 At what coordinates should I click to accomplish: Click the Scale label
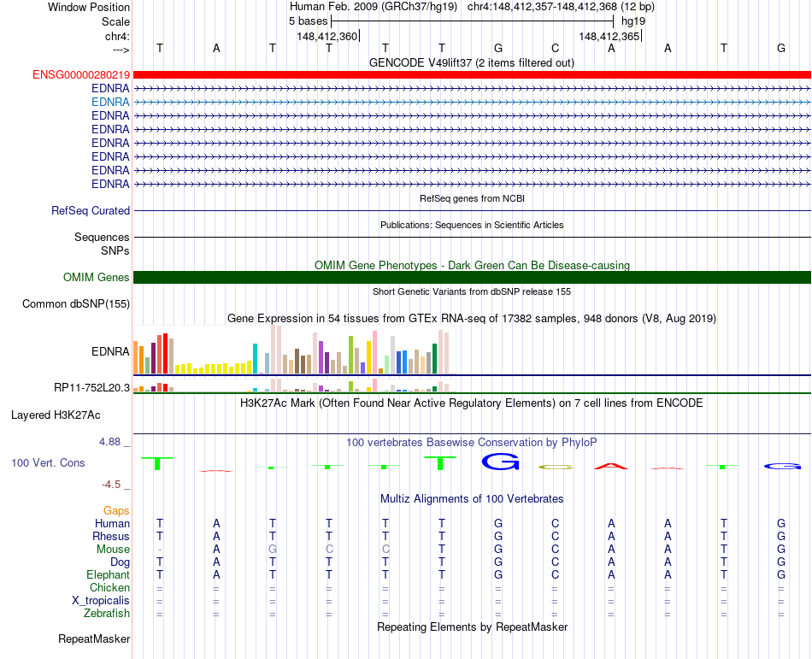coord(115,21)
